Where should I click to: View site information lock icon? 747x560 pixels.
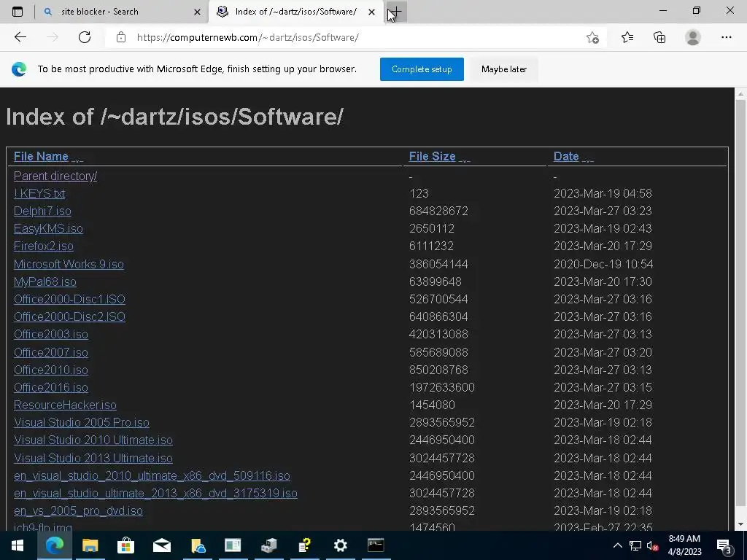(121, 37)
